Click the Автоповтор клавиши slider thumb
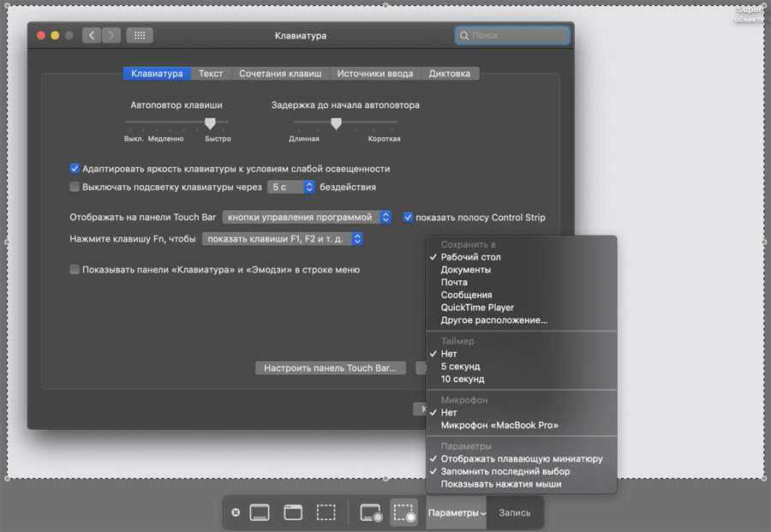The width and height of the screenshot is (771, 532). [210, 124]
